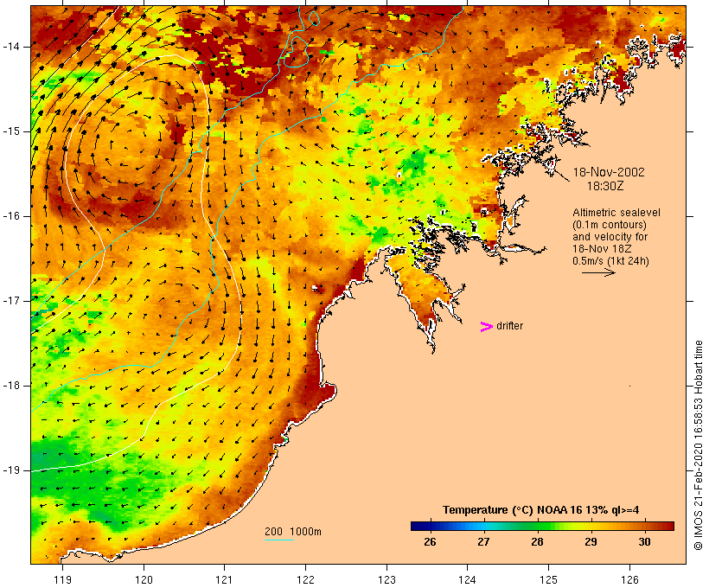Click color bar label 26
Screen dimensions: 709x588
430,541
